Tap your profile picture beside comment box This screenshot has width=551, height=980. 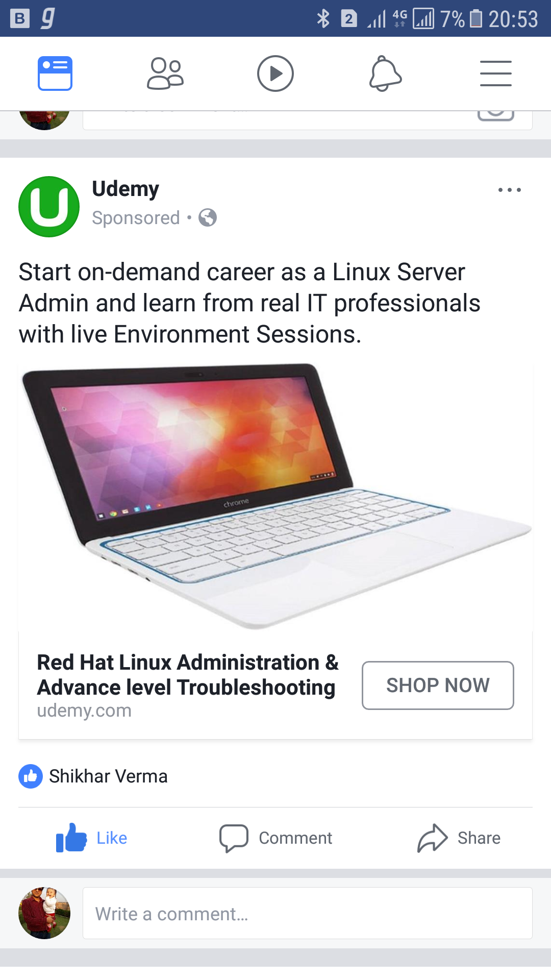pos(44,913)
